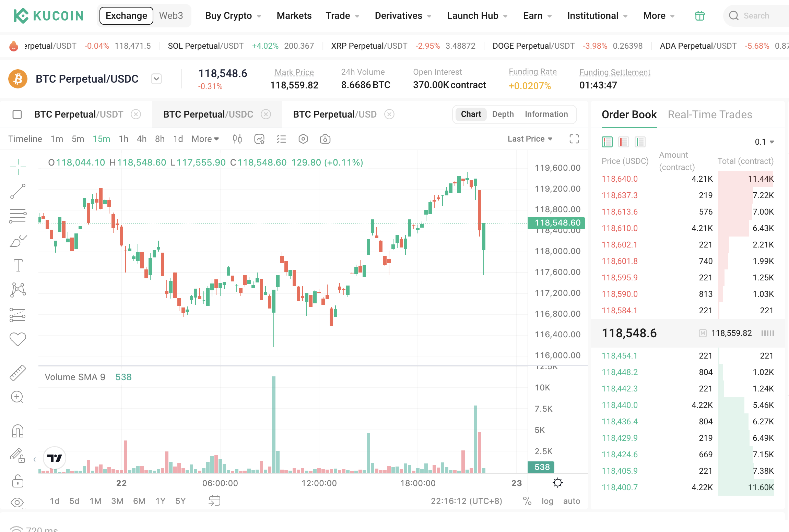Toggle drawings visibility eye icon
789x532 pixels.
coord(17,503)
